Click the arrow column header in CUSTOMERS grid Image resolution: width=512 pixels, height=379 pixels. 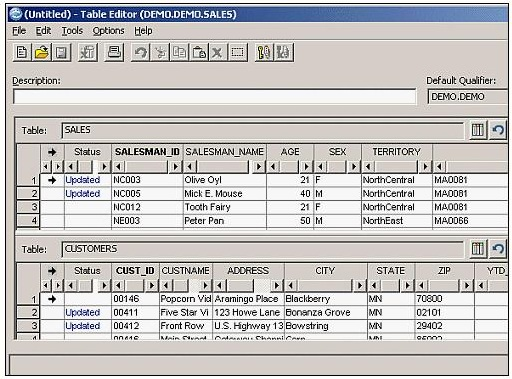tap(52, 271)
